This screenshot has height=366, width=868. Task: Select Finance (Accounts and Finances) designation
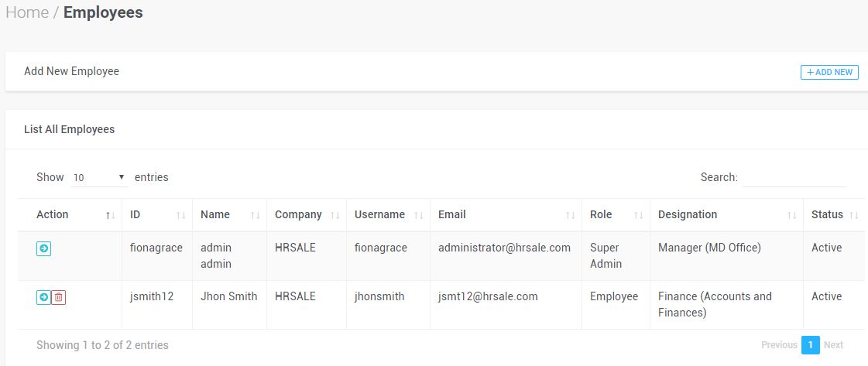pyautogui.click(x=715, y=305)
